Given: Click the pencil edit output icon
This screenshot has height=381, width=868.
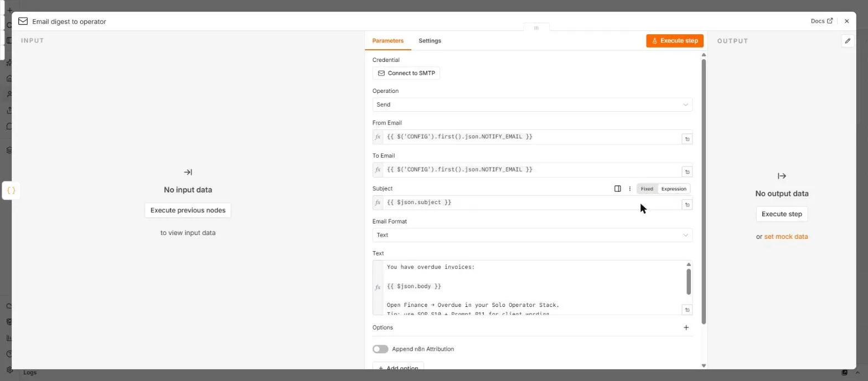Looking at the screenshot, I should 848,41.
